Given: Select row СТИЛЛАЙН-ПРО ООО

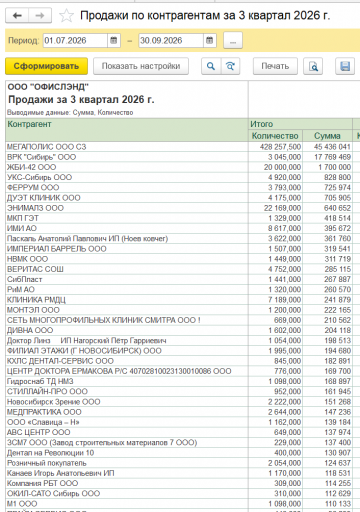Looking at the screenshot, I should point(127,391).
